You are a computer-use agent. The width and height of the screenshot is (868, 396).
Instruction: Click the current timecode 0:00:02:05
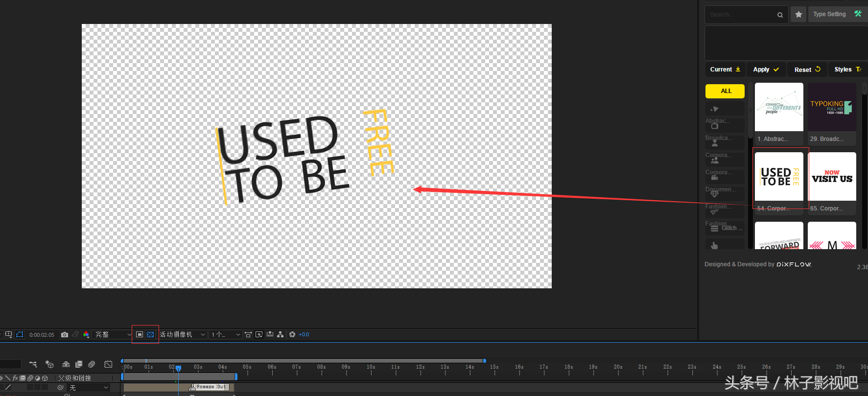coord(42,335)
